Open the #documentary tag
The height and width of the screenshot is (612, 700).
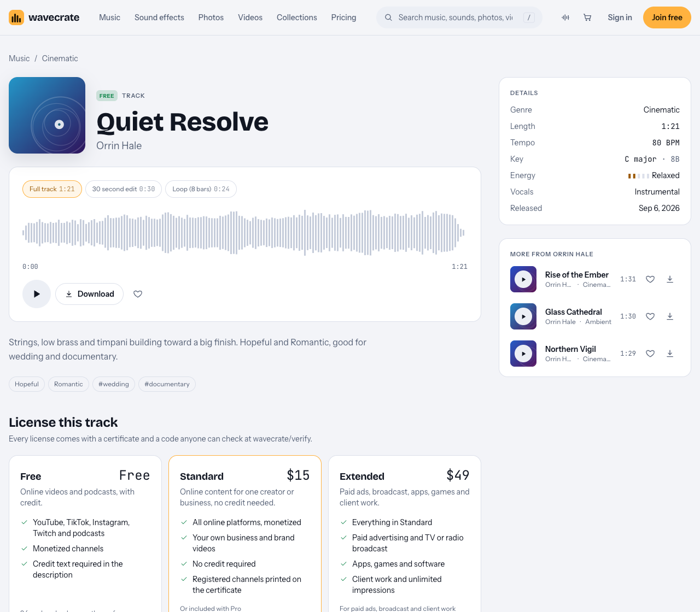(x=167, y=384)
